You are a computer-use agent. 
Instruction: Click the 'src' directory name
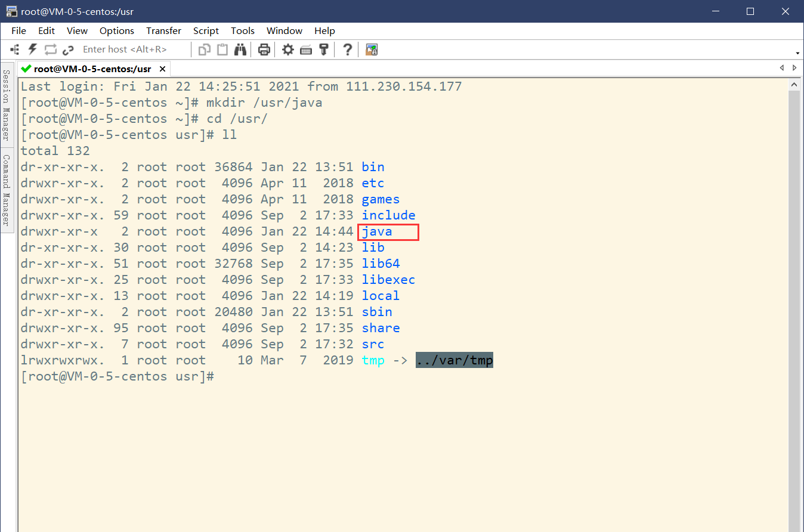373,344
